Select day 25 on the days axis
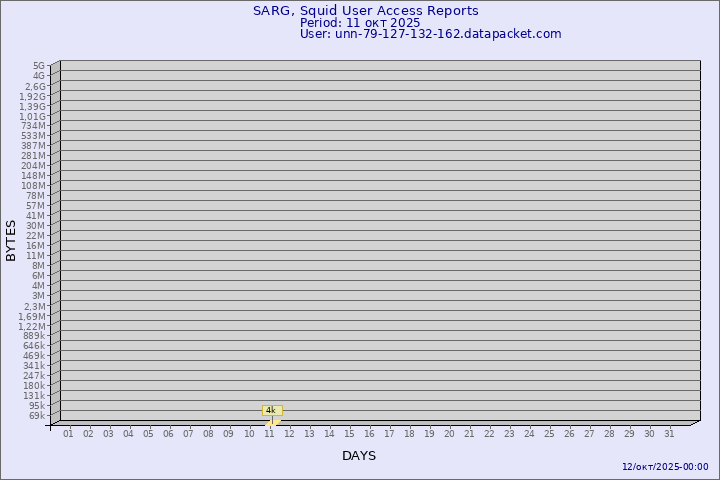 (549, 434)
